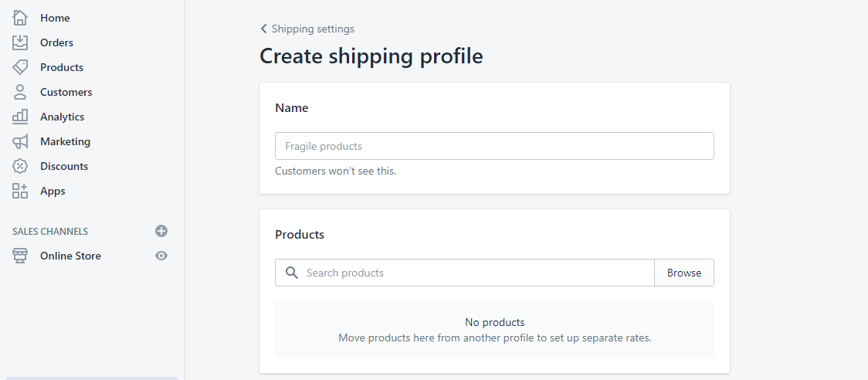Click the Online Store storefront icon
The width and height of the screenshot is (868, 380).
coord(20,256)
